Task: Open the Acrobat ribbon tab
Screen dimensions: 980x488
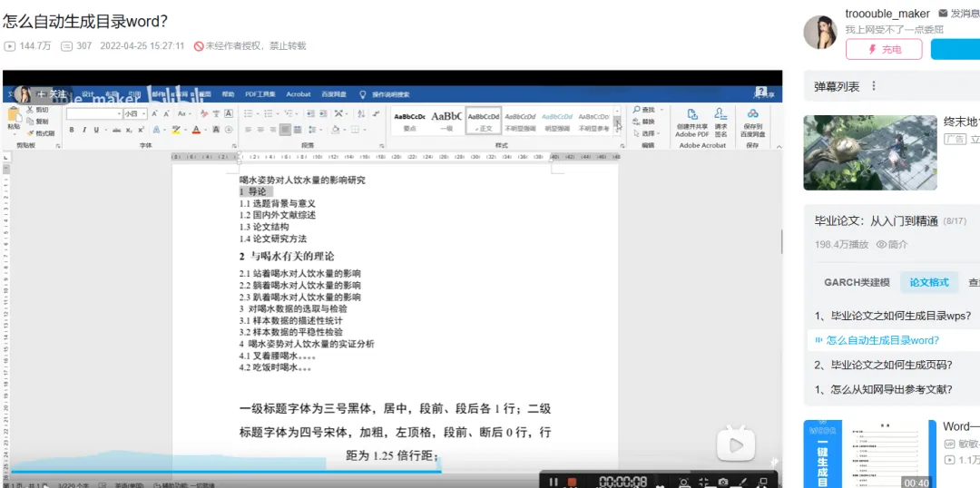Action: tap(299, 94)
